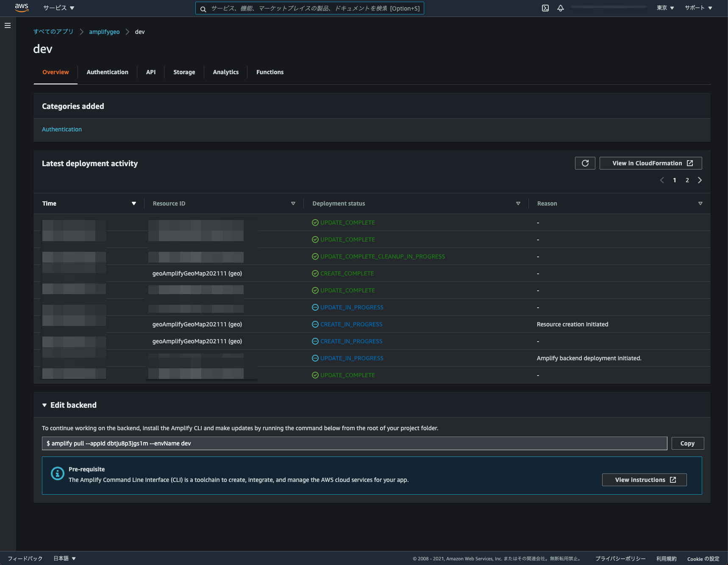
Task: Click the Deployment status column header
Action: point(339,203)
